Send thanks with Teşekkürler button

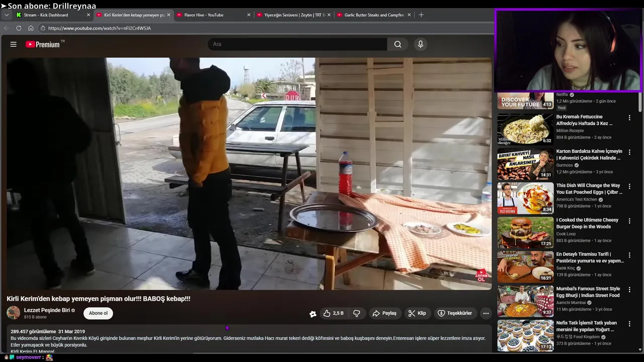455,313
